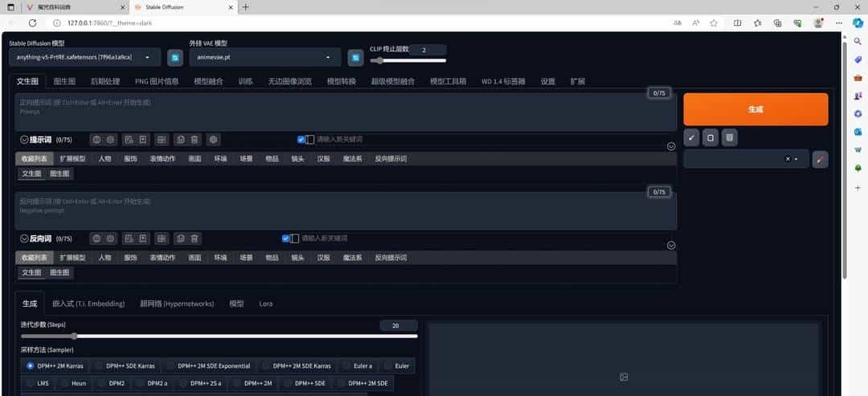Select the DPM++ 2M Karras sampler
This screenshot has height=396, width=868.
[x=55, y=365]
